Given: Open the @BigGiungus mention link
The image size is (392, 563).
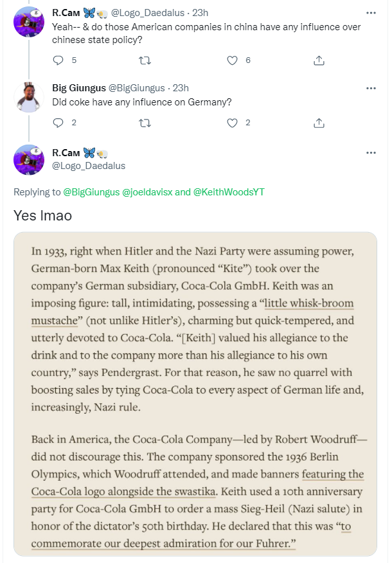Looking at the screenshot, I should coord(91,192).
